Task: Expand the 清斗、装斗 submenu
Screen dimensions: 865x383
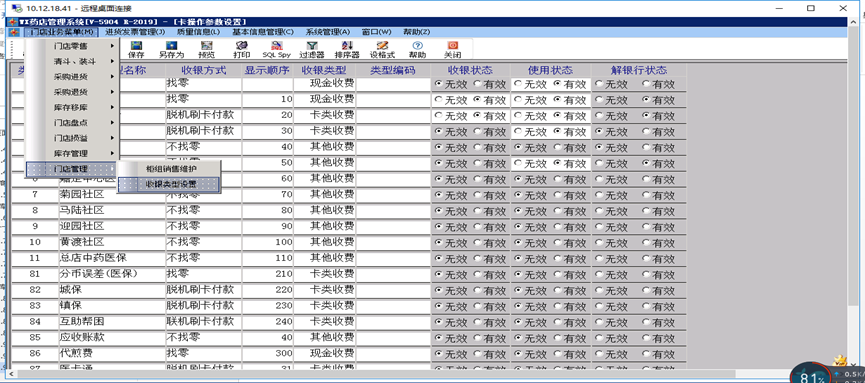Action: point(72,61)
